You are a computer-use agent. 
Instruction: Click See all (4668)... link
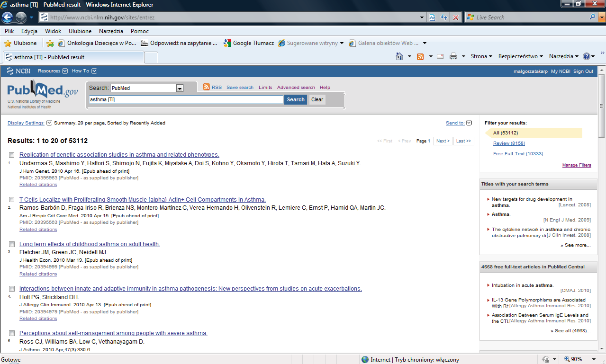[570, 331]
